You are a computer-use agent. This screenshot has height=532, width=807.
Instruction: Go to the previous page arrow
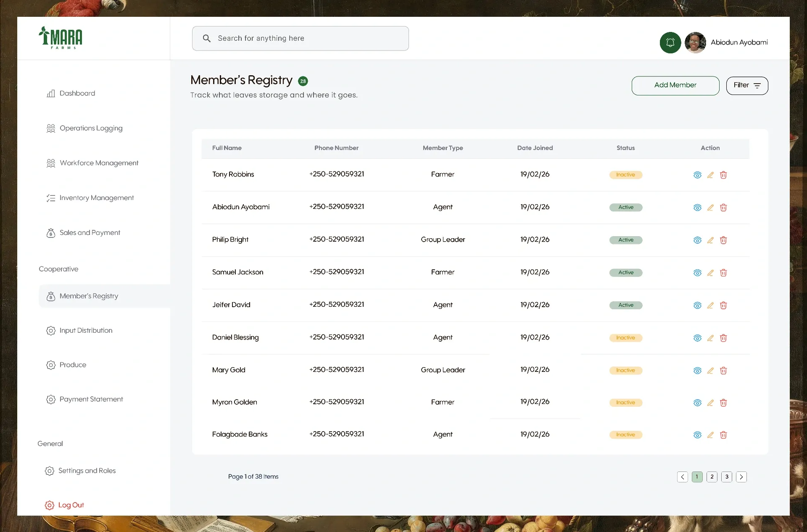[x=683, y=477]
